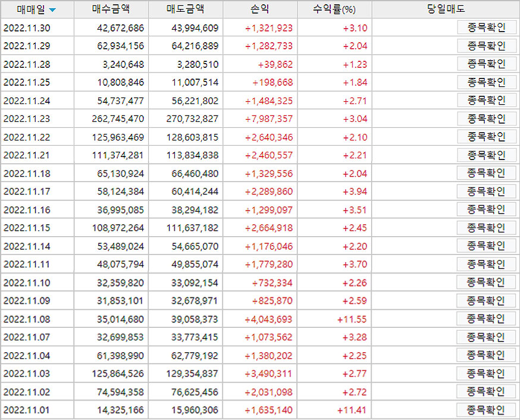
Task: Click buy amount 3,240,648
Action: point(123,64)
